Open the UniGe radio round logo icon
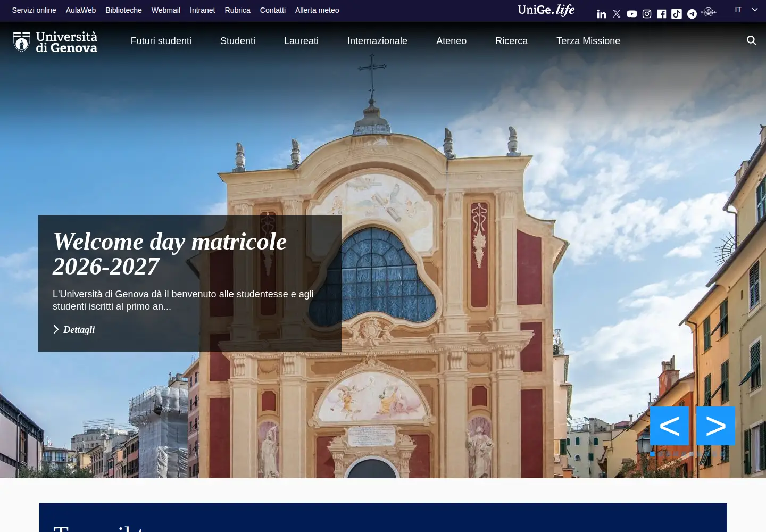The image size is (766, 532). 709,12
